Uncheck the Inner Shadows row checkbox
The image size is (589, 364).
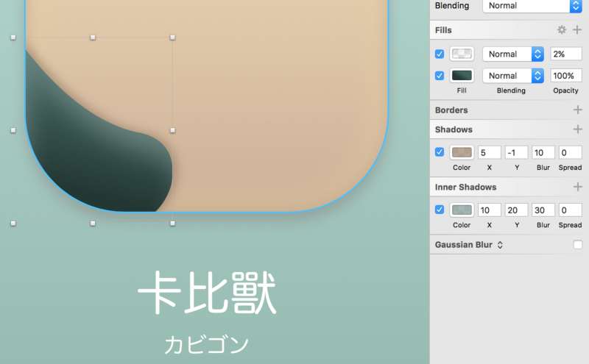pyautogui.click(x=440, y=210)
